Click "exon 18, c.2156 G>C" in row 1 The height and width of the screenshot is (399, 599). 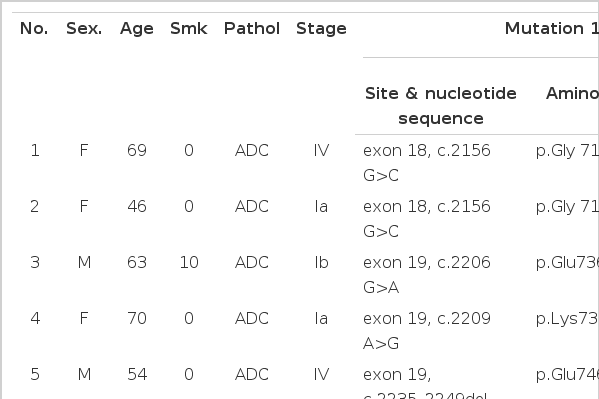pos(427,163)
